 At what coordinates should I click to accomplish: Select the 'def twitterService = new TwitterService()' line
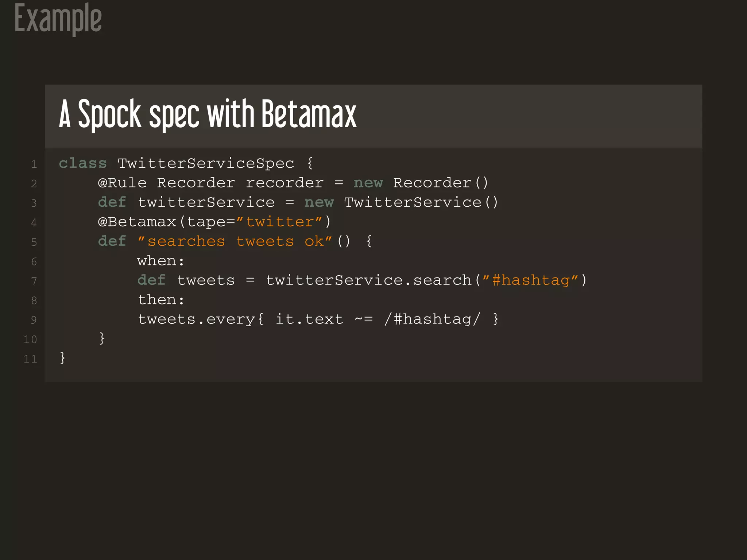298,202
